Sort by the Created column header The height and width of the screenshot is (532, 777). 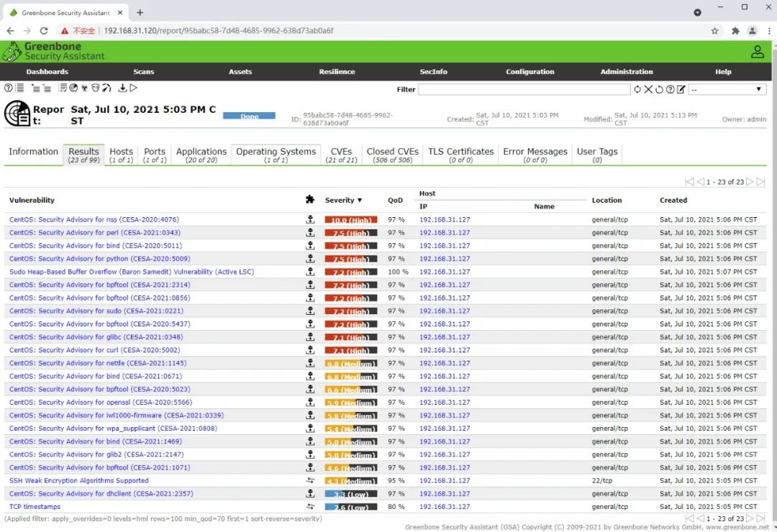(673, 200)
